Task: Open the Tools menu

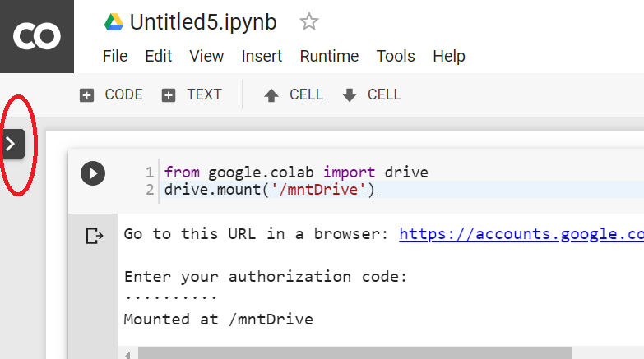Action: tap(396, 56)
